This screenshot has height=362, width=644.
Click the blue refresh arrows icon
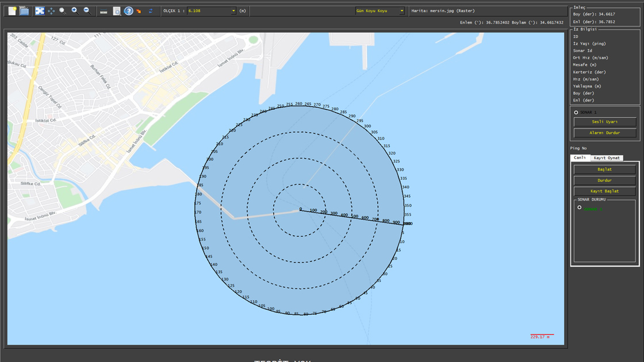pos(151,11)
